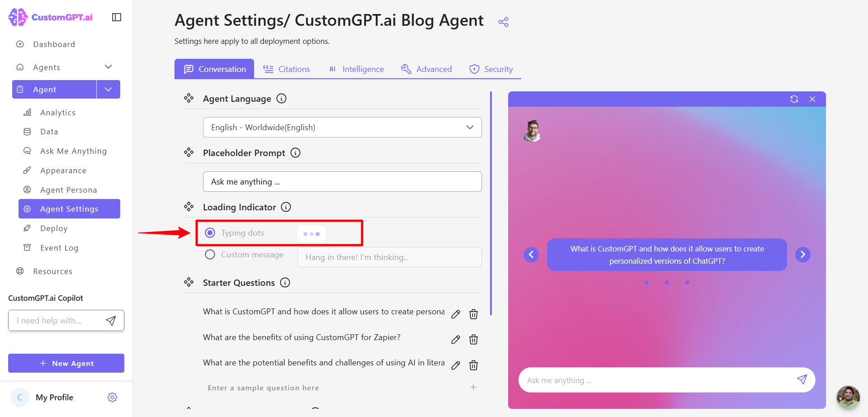The width and height of the screenshot is (868, 417).
Task: Click the Resources lifebuoy icon
Action: (20, 271)
